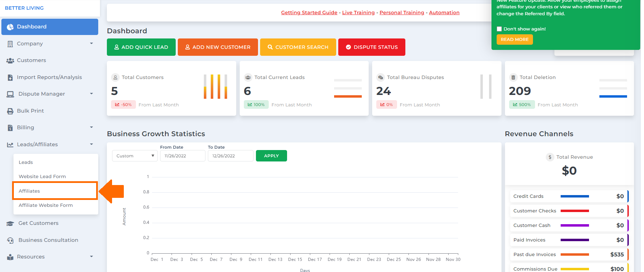The image size is (644, 272).
Task: Open the Automation link
Action: click(444, 12)
